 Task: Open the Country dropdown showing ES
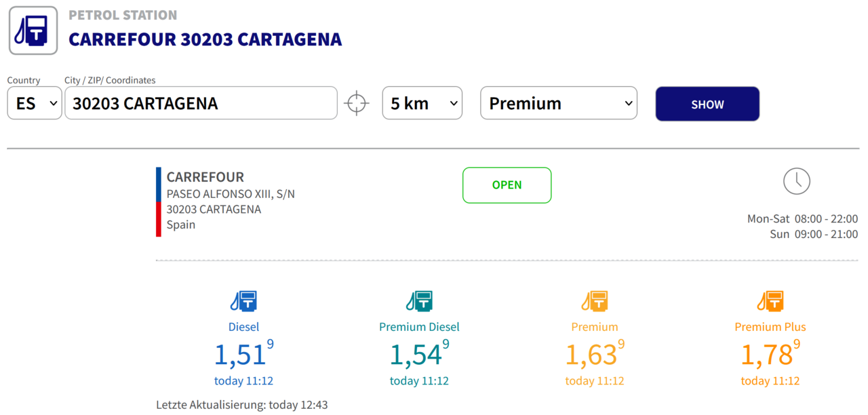35,104
